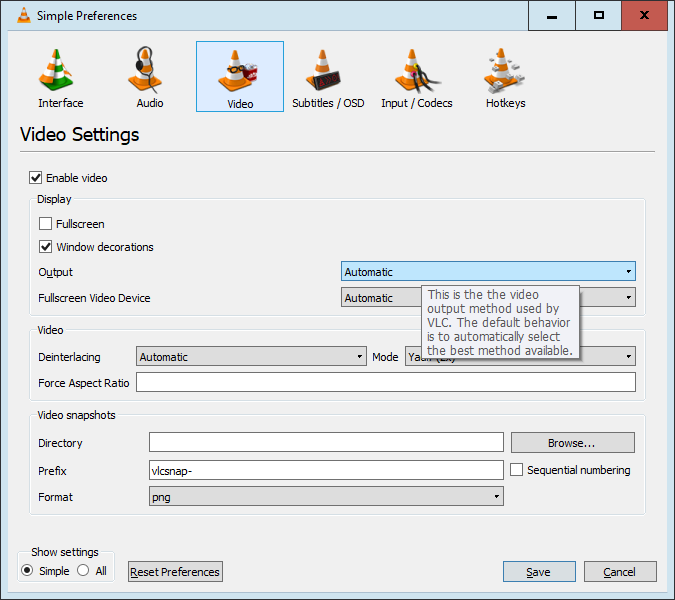
Task: Open the Output dropdown
Action: click(488, 272)
